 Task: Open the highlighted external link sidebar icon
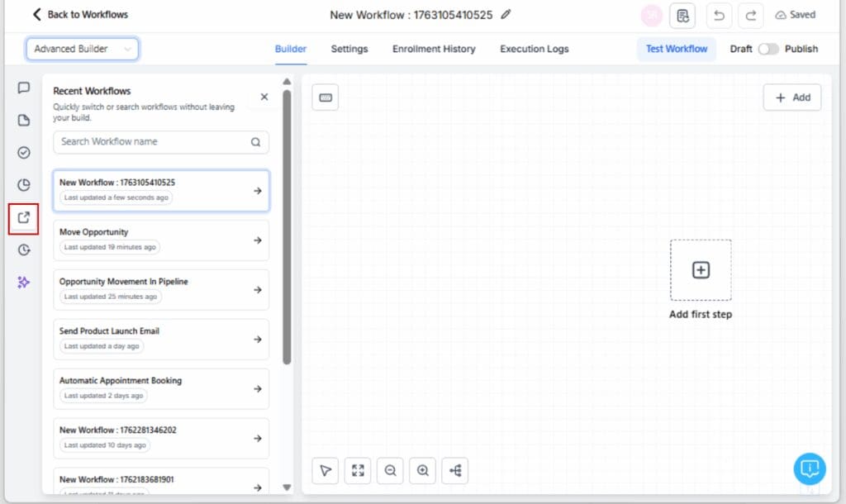click(23, 218)
